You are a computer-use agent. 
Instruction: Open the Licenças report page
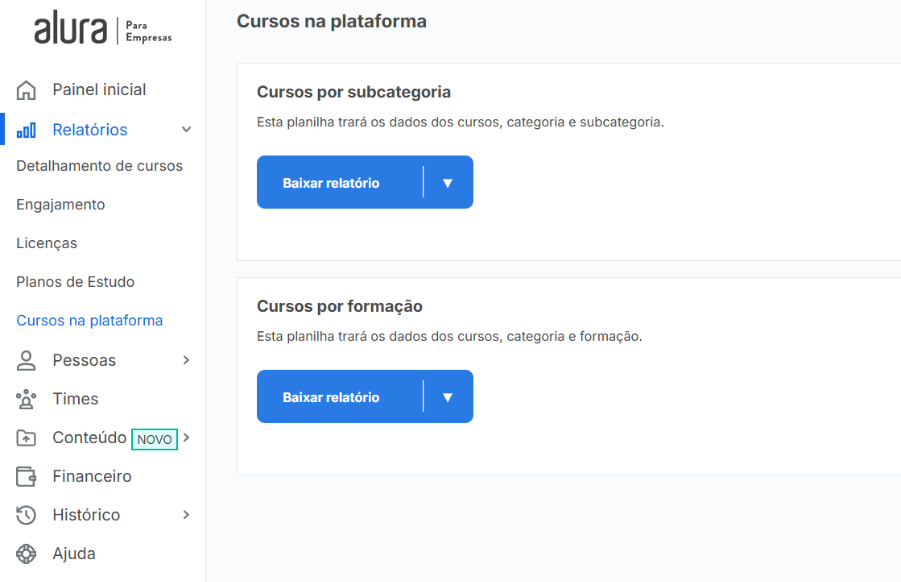[47, 243]
